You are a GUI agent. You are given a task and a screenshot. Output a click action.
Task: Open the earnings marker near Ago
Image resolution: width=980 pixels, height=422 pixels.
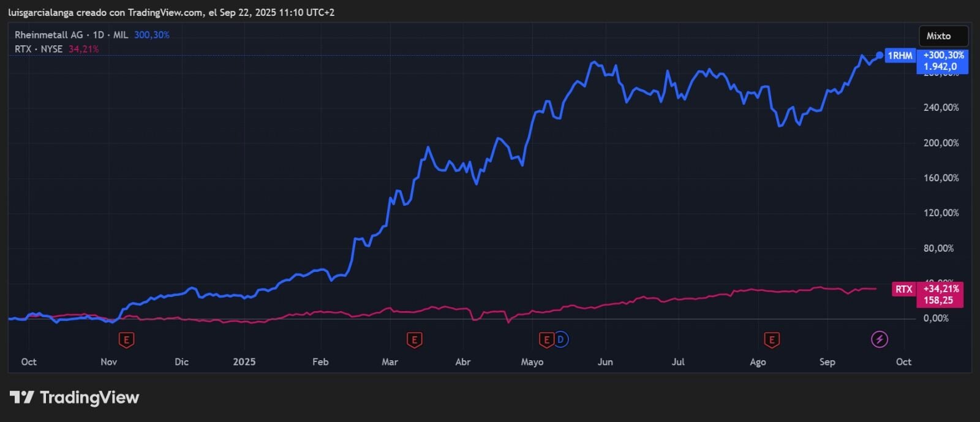click(772, 339)
